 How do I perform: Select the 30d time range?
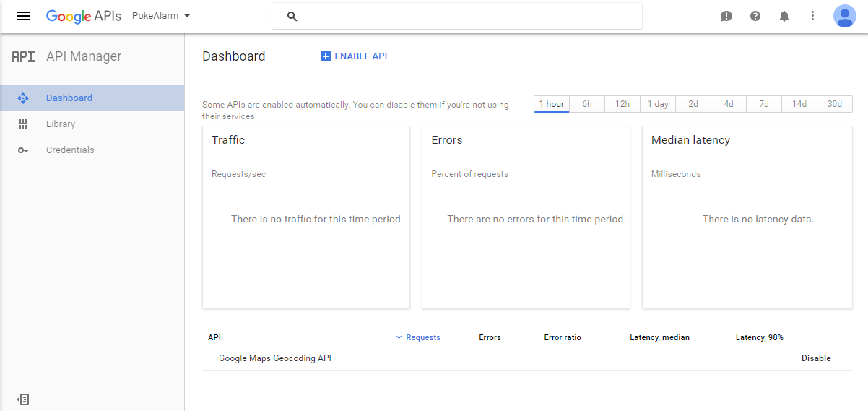pos(835,104)
